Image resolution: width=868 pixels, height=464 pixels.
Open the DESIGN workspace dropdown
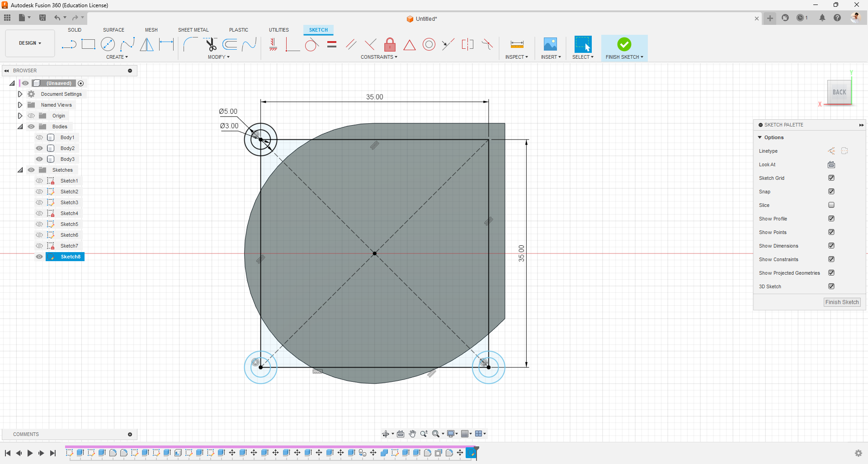(x=30, y=43)
